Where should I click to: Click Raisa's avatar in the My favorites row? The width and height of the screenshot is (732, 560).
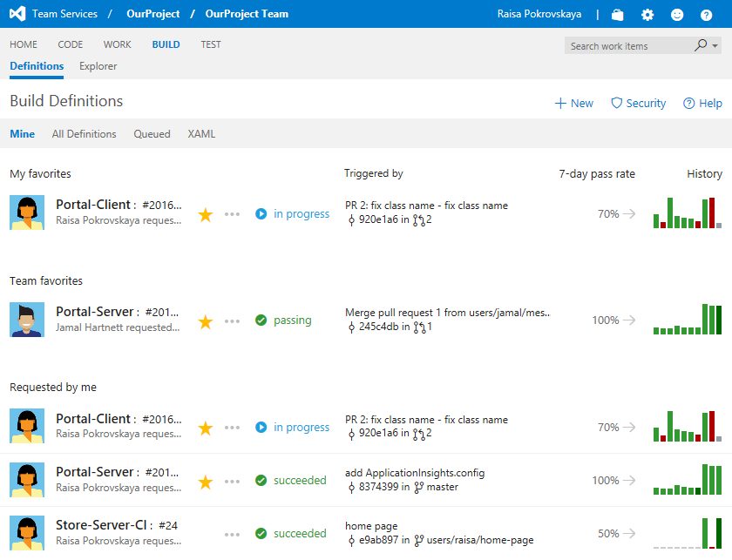tap(27, 213)
